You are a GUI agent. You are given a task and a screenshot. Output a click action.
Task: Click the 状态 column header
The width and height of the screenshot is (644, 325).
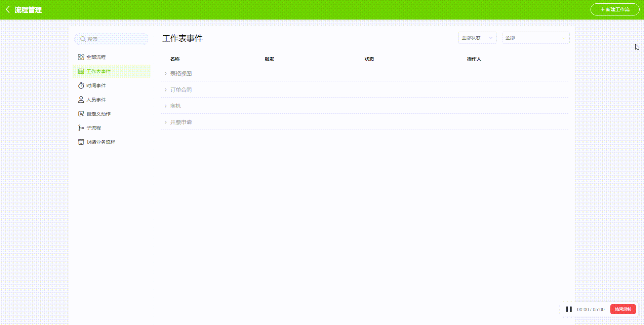(x=369, y=59)
